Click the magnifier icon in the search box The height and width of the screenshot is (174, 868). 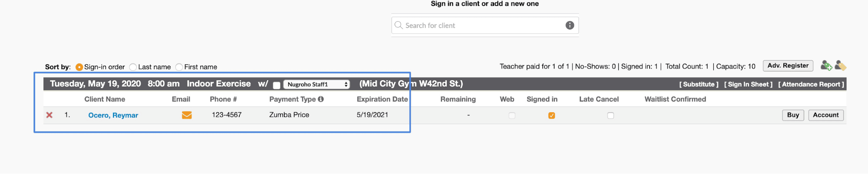398,25
